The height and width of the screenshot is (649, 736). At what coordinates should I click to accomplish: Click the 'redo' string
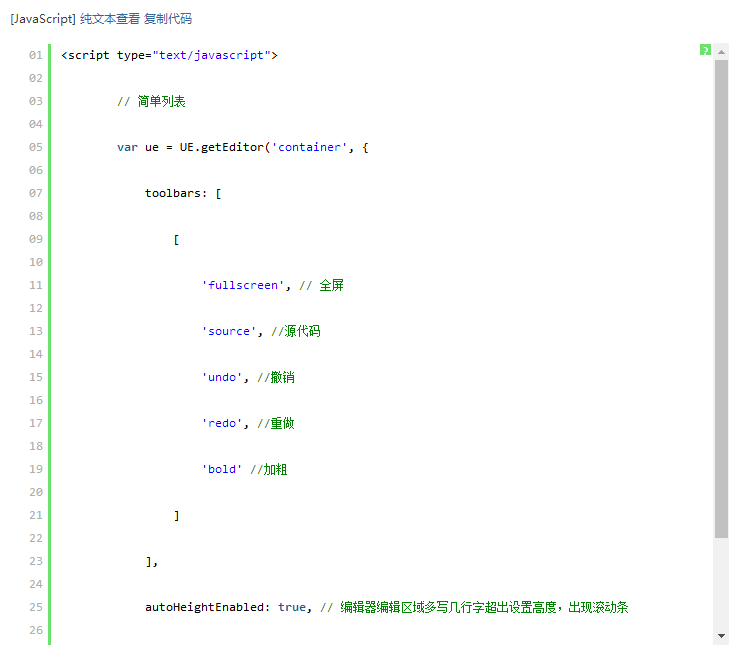222,423
